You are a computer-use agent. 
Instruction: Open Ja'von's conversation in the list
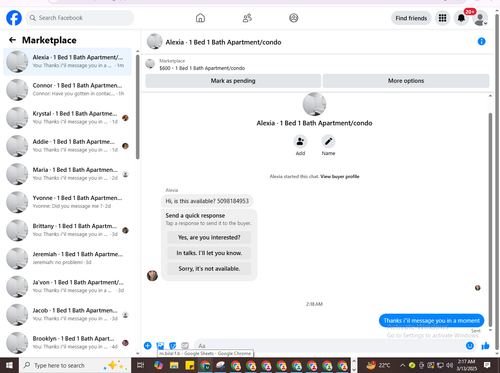[68, 286]
